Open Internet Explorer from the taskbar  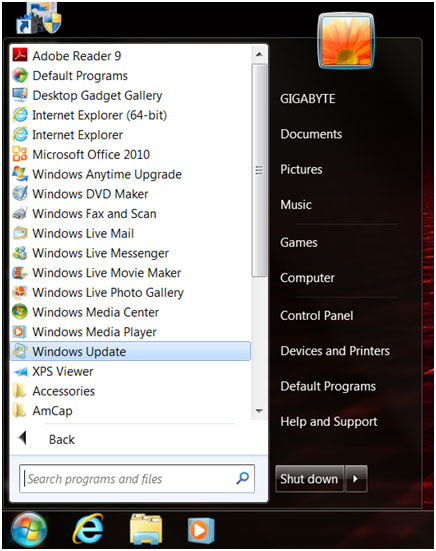[x=88, y=529]
